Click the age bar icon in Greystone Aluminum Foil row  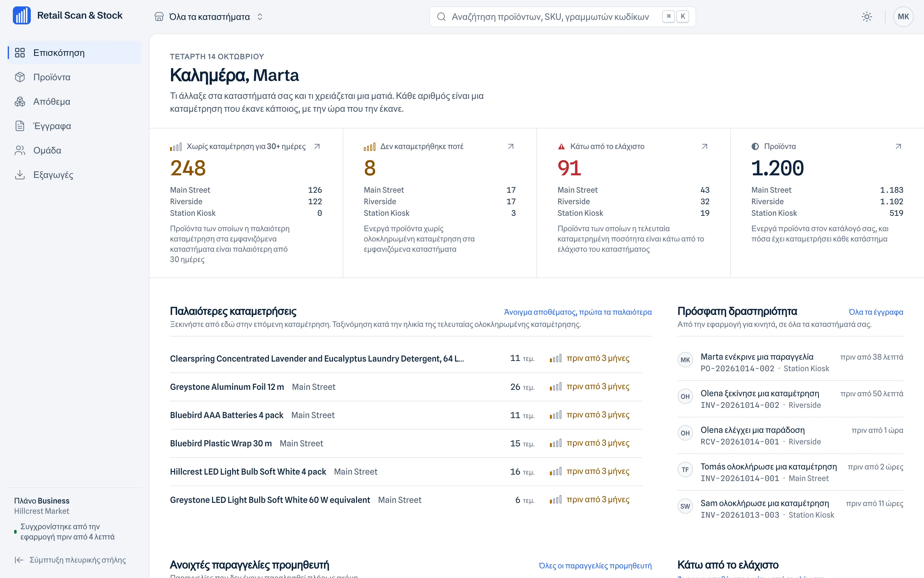[x=556, y=387]
